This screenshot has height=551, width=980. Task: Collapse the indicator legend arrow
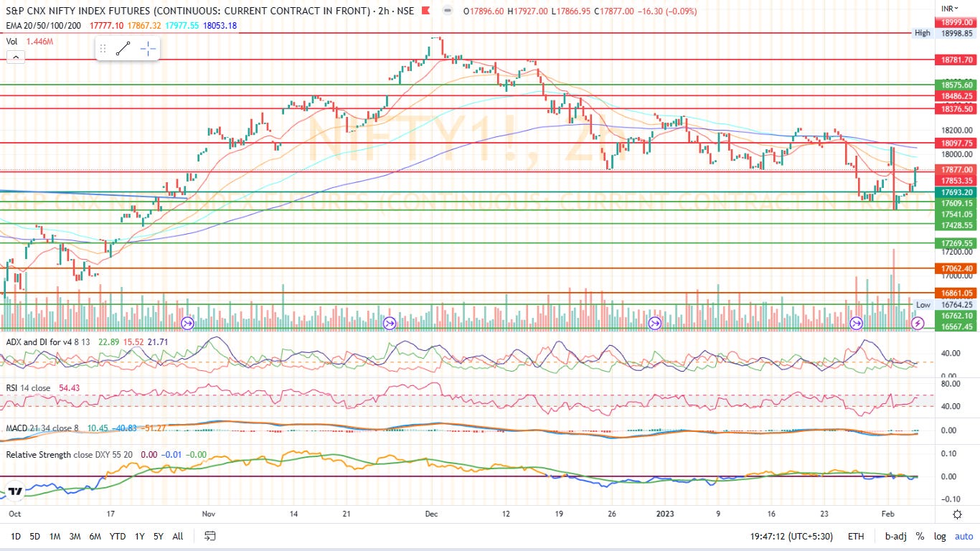[x=15, y=57]
